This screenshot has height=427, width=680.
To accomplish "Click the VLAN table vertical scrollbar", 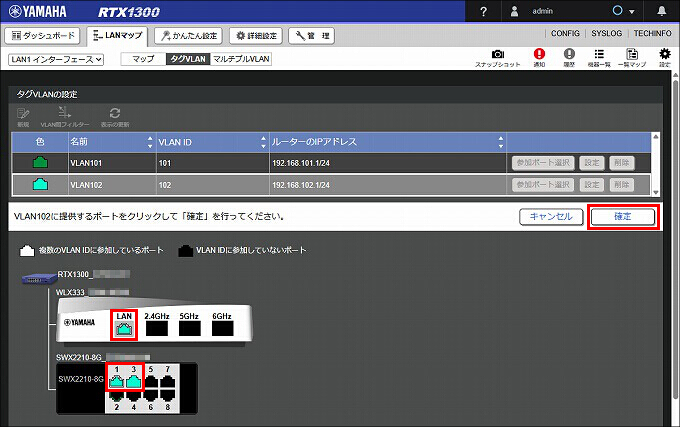I will click(656, 164).
